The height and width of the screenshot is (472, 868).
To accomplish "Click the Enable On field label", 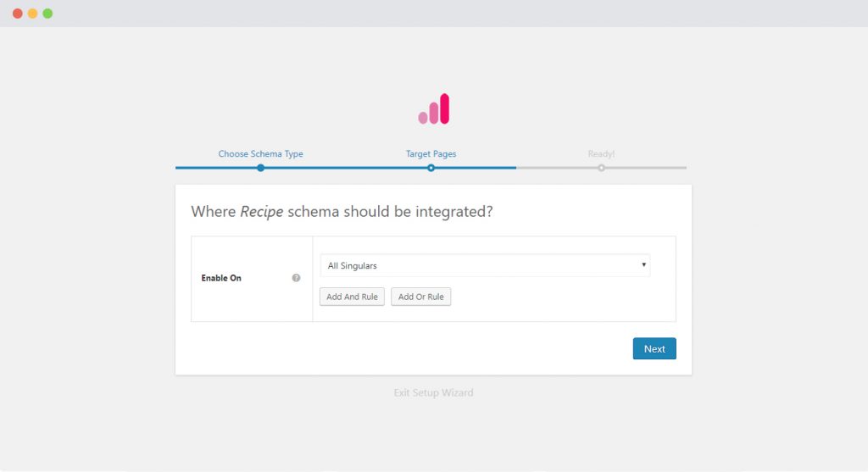I will pyautogui.click(x=221, y=278).
